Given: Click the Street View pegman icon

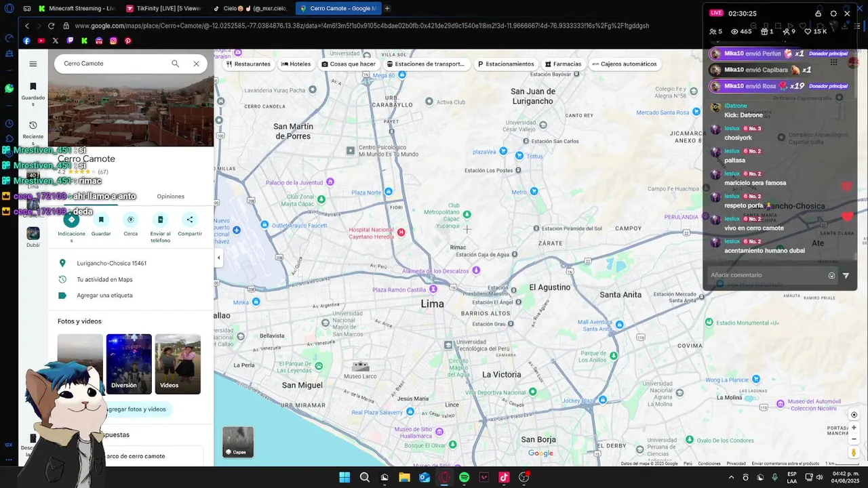Looking at the screenshot, I should (854, 452).
